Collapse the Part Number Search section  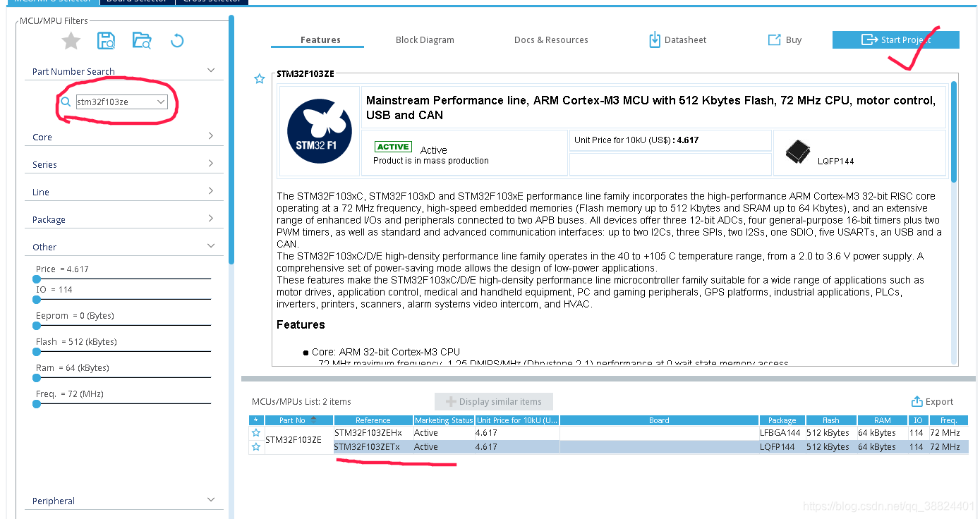[x=210, y=71]
